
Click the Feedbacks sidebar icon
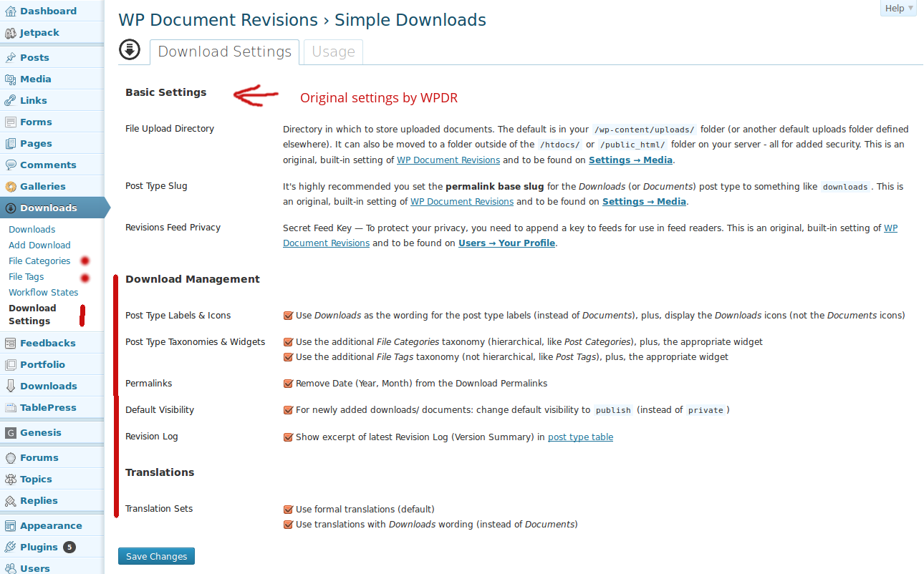[11, 344]
